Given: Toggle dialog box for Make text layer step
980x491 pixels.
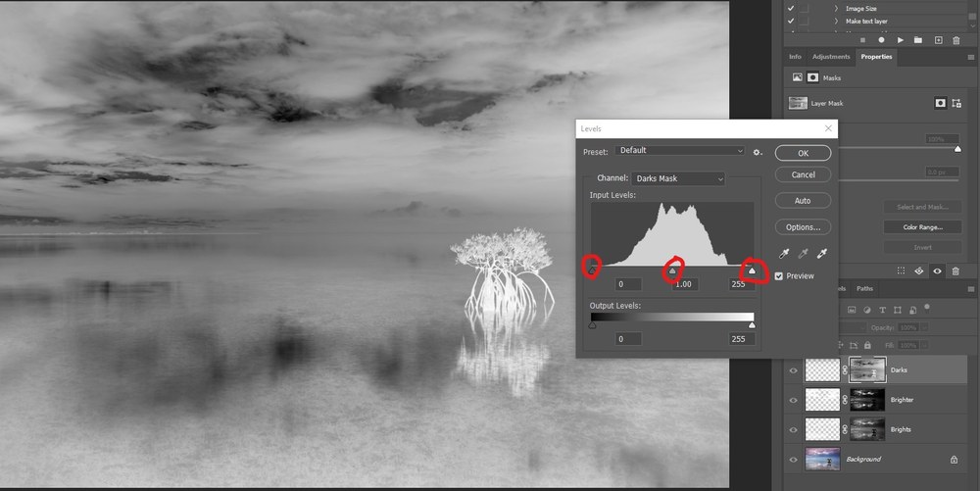Looking at the screenshot, I should point(804,22).
